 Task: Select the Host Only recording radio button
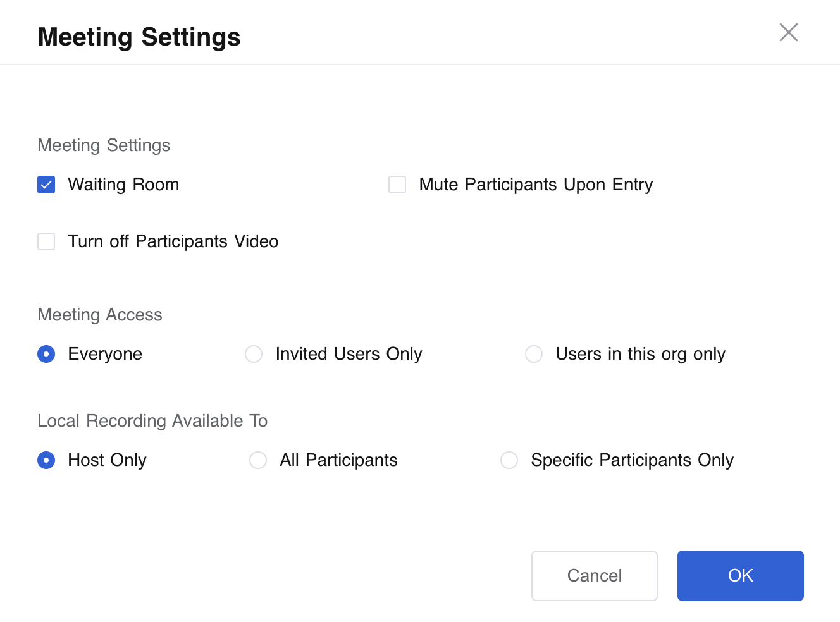[x=46, y=460]
